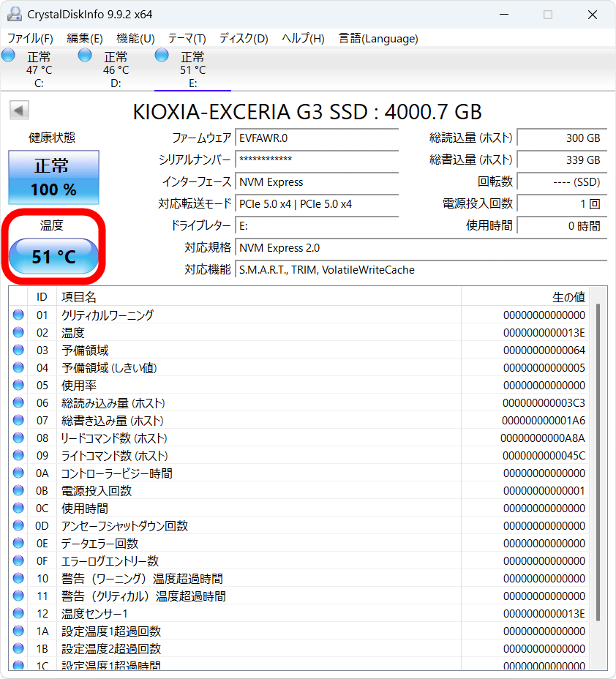Click the status orb for attribute 02 温度
The width and height of the screenshot is (616, 679).
tap(18, 332)
